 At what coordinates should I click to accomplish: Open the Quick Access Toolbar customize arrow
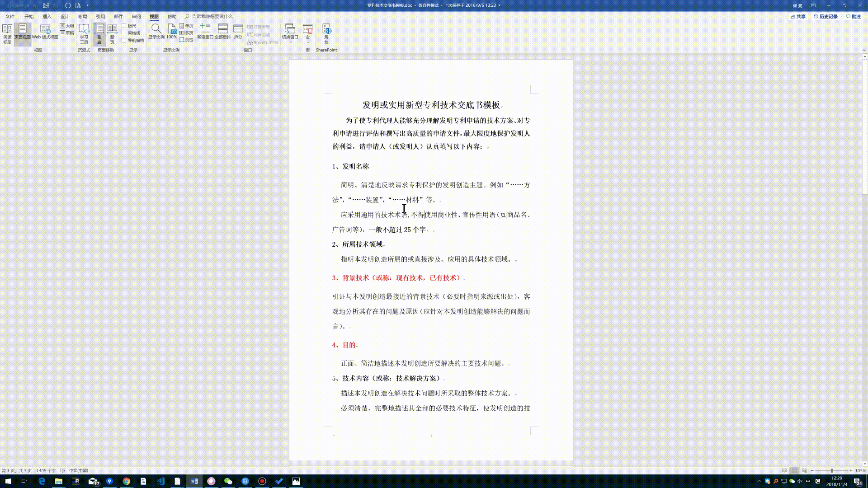pos(87,5)
